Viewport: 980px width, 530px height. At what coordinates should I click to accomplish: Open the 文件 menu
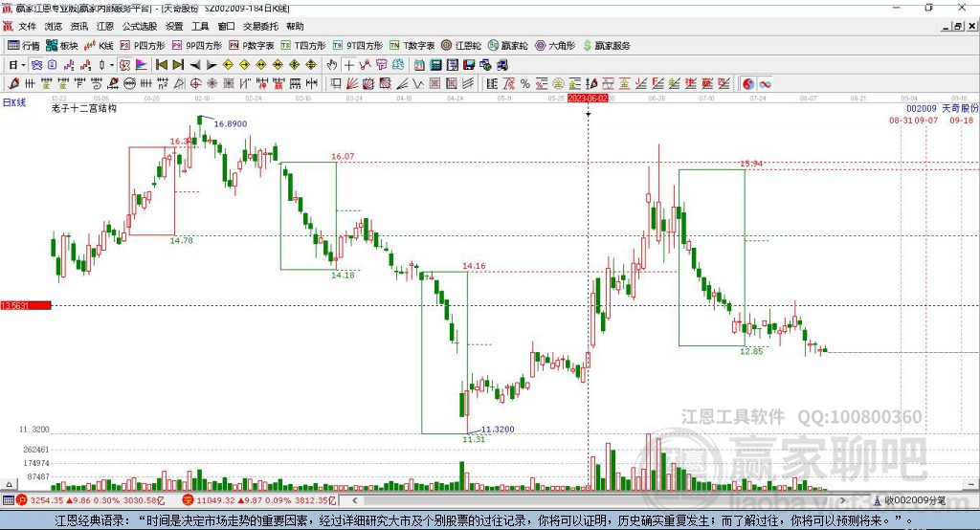tap(27, 26)
